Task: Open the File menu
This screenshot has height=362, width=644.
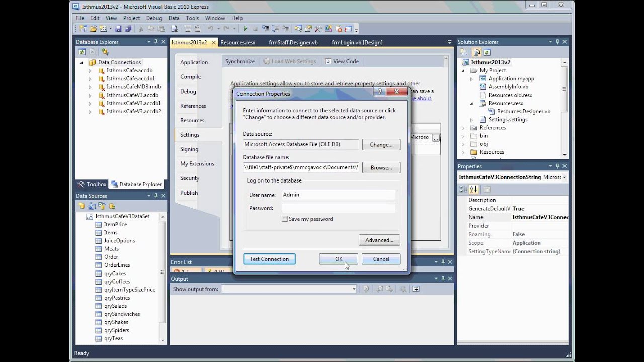Action: coord(80,18)
